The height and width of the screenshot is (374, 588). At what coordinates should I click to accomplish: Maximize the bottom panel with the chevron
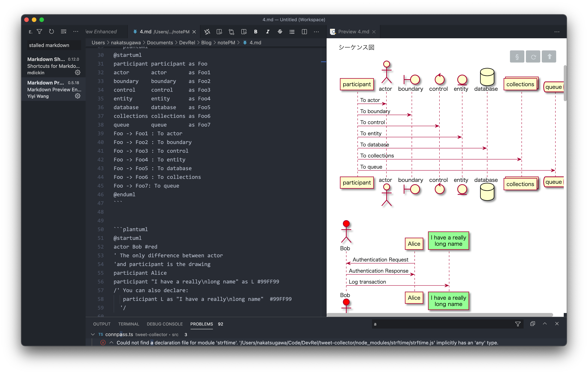(545, 324)
